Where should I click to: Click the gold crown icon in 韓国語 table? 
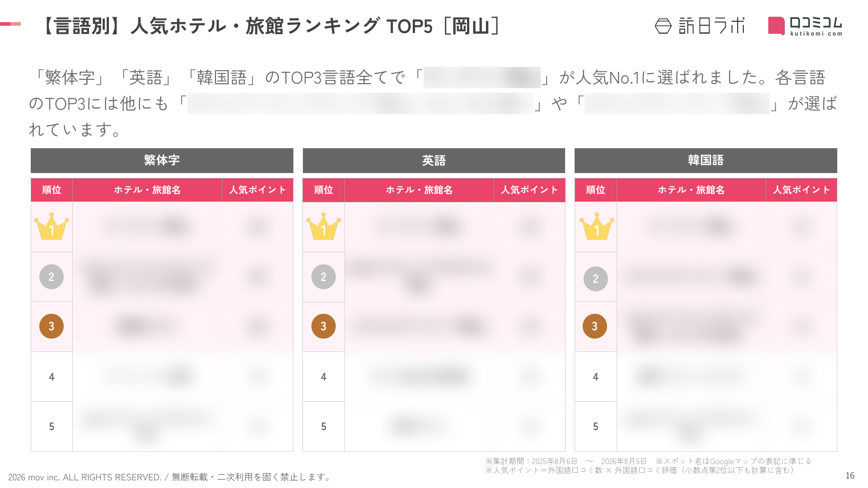pyautogui.click(x=597, y=226)
